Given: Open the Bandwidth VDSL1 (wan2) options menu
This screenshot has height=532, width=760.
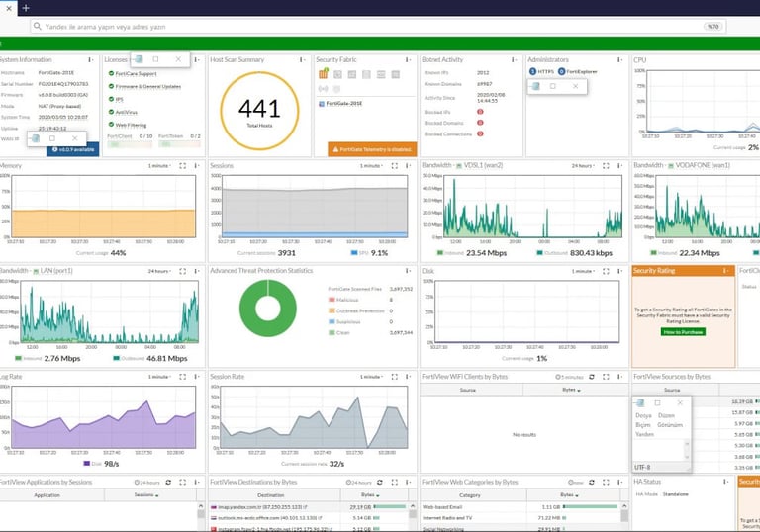Looking at the screenshot, I should coord(619,166).
